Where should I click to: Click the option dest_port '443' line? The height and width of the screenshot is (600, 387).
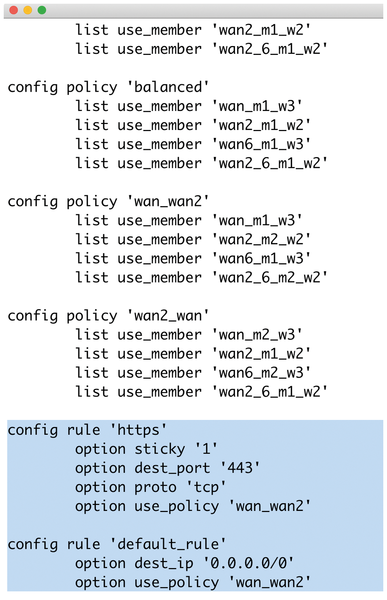point(167,468)
